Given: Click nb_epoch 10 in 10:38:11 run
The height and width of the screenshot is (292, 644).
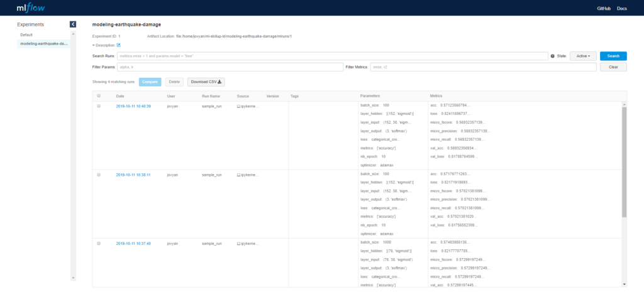Looking at the screenshot, I should tap(373, 225).
